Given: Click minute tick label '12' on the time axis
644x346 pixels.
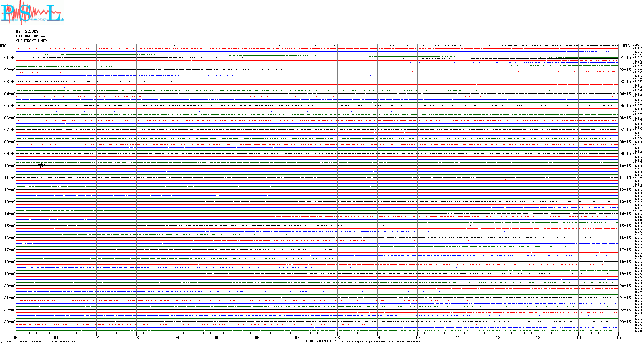Looking at the screenshot, I should [498, 337].
